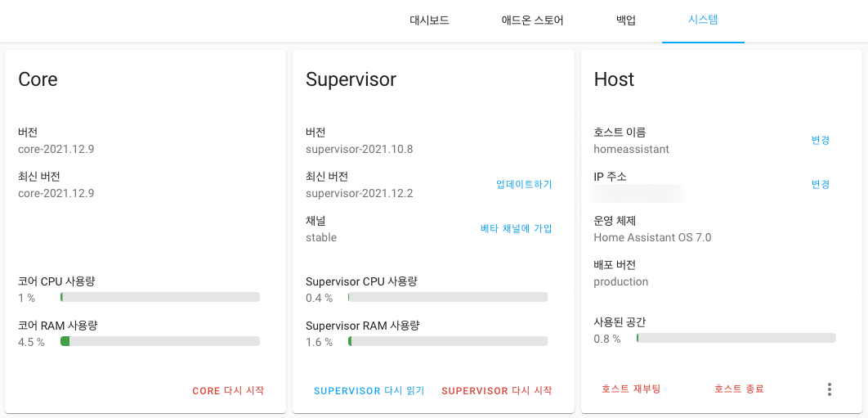Click the 사용된 공간 progress bar
This screenshot has height=418, width=868.
736,338
